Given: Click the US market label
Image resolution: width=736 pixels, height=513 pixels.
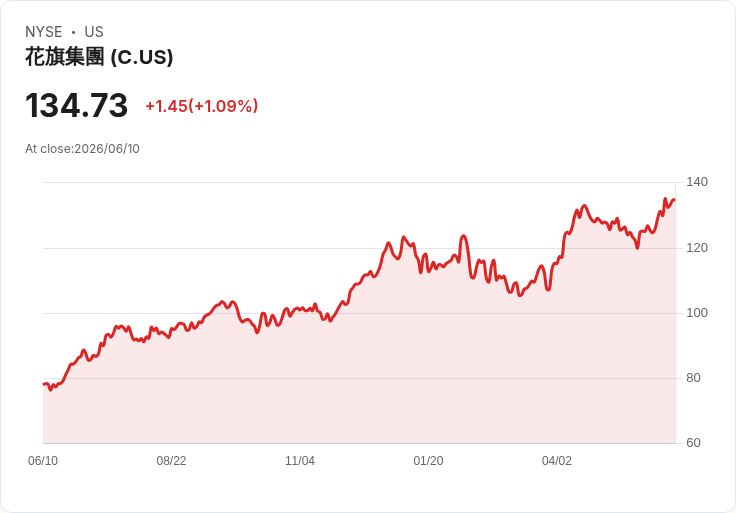Looking at the screenshot, I should coord(94,32).
